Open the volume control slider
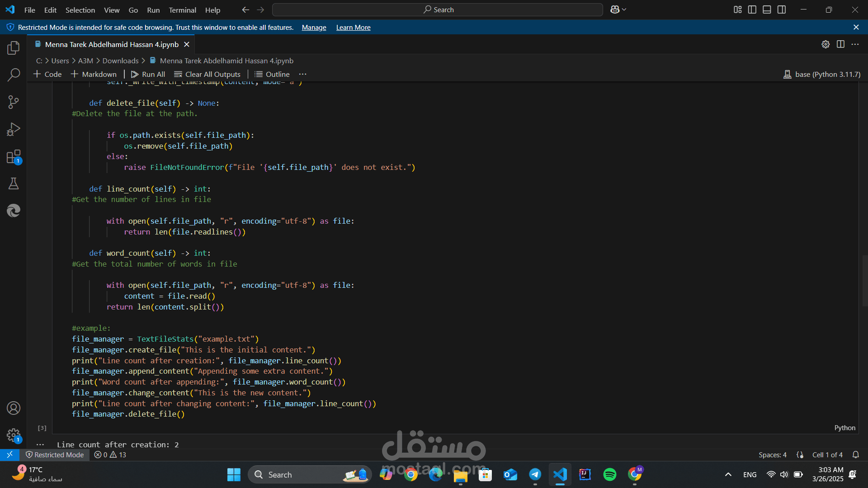Screen dimensions: 868x488 (x=783, y=474)
